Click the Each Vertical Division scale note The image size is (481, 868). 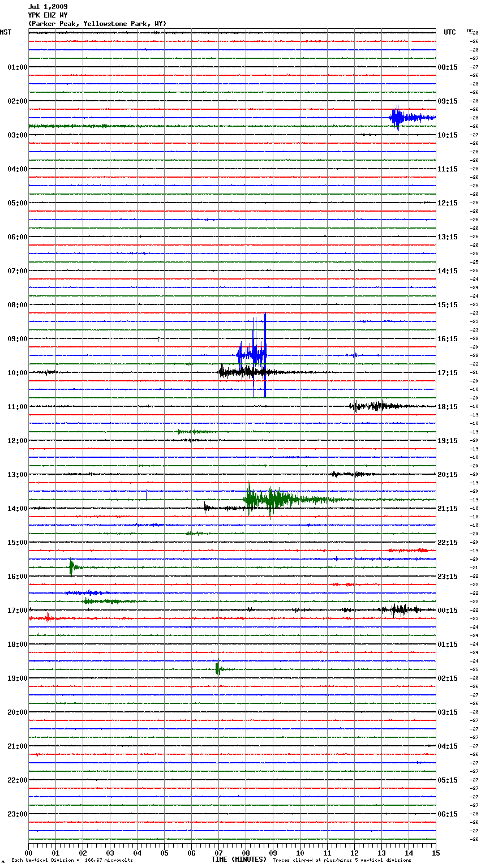point(72,860)
